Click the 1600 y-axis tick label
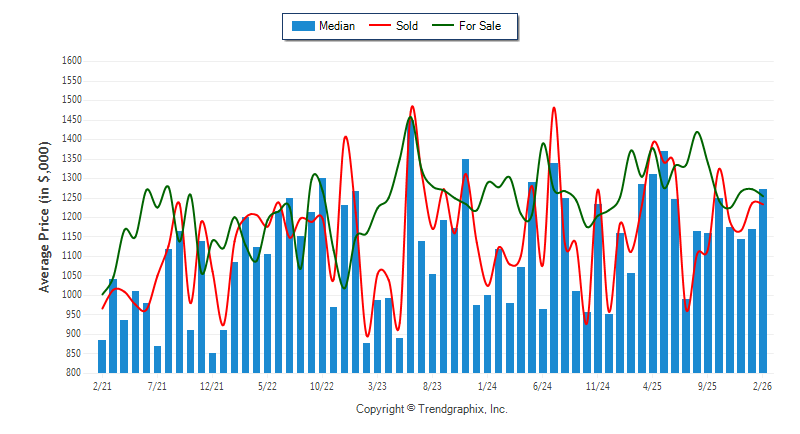This screenshot has width=800, height=434. [x=71, y=61]
